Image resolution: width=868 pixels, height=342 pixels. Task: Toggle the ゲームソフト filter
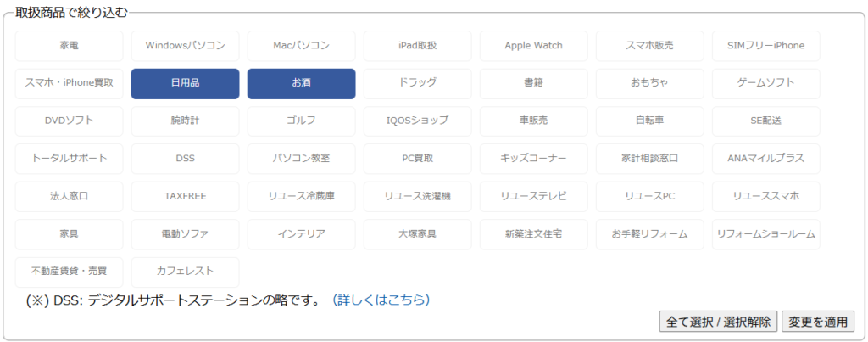pos(765,83)
